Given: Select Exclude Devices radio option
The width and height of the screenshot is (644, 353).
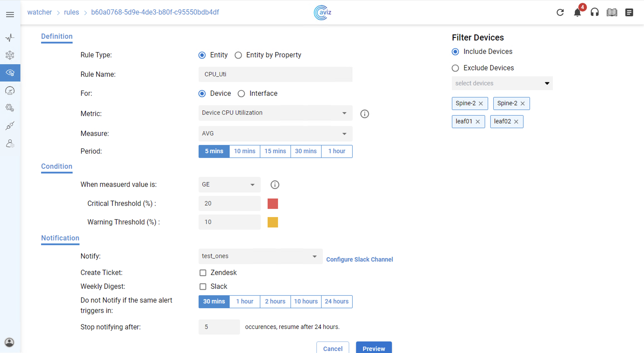Looking at the screenshot, I should click(455, 68).
